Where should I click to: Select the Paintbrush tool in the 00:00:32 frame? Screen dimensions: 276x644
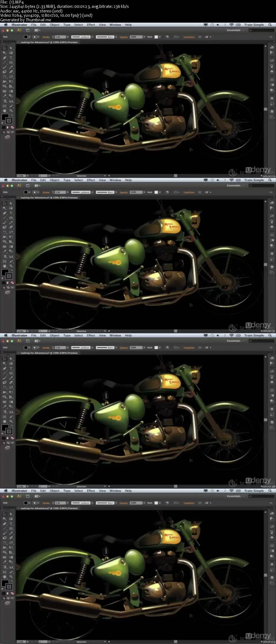pos(5,222)
